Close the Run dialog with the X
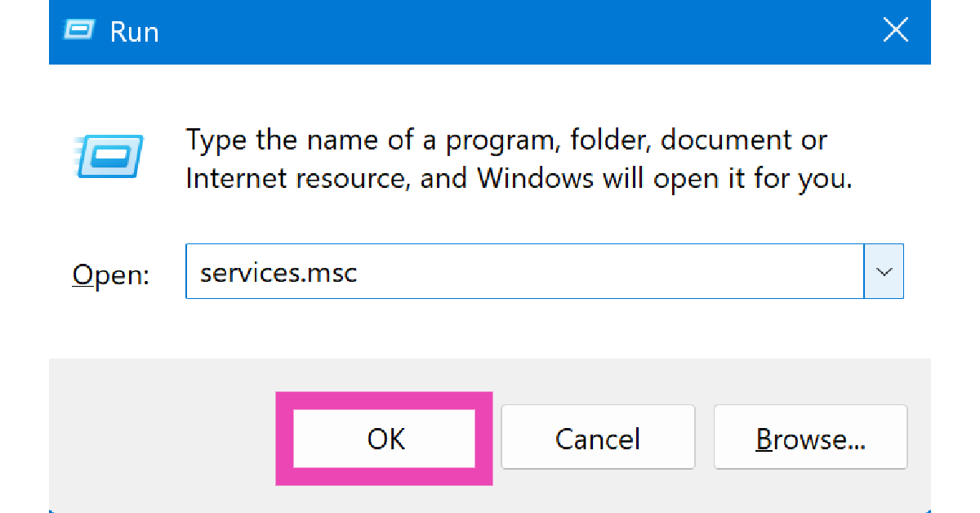This screenshot has width=980, height=513. (896, 31)
